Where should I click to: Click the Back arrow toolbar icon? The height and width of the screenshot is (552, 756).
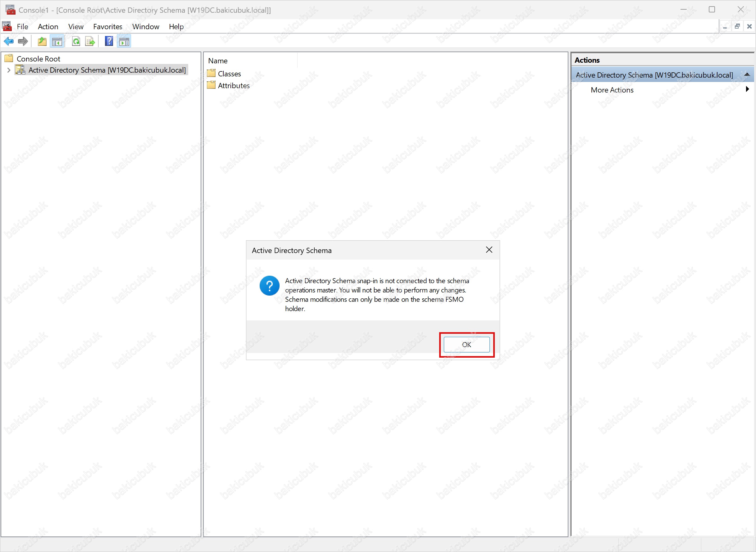tap(9, 41)
